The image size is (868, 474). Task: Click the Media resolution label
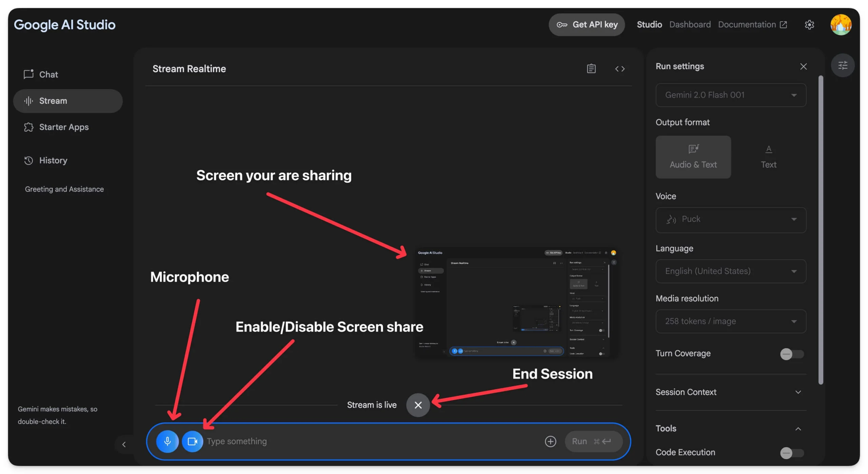click(687, 298)
